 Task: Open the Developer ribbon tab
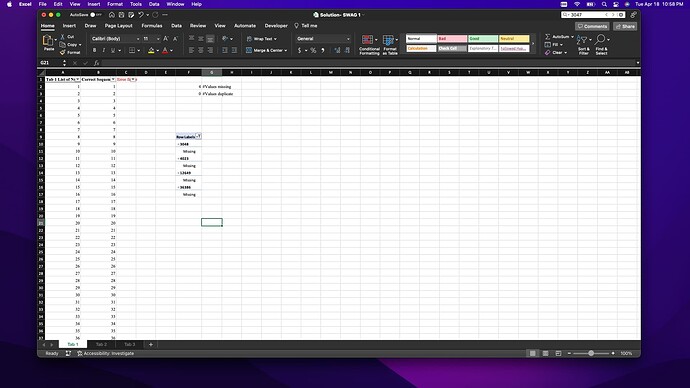276,26
